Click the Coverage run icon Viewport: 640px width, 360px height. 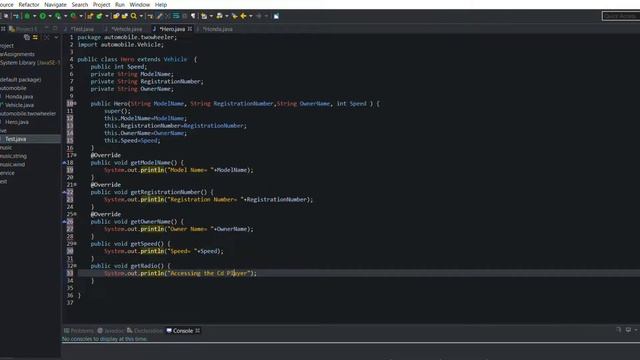tap(58, 16)
